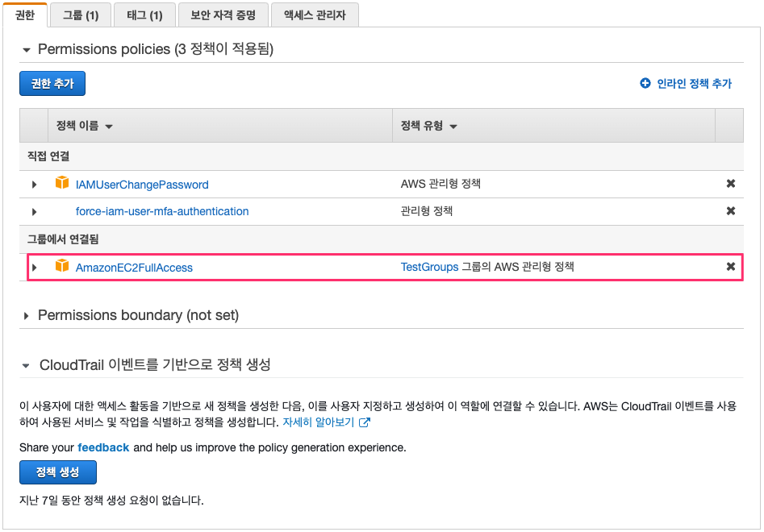This screenshot has width=764, height=532.
Task: Click the X icon on AmazonEC2FullAccess row
Action: tap(730, 266)
